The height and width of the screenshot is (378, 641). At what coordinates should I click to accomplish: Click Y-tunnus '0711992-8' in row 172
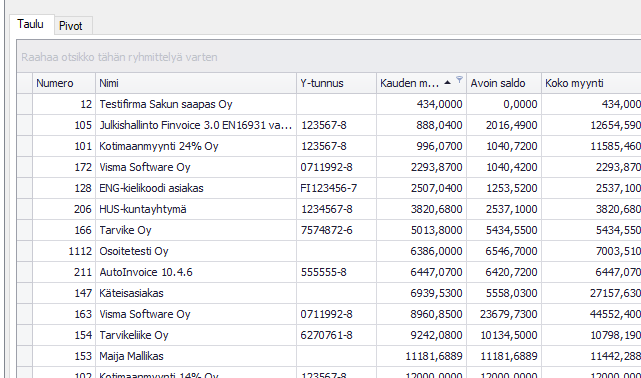(x=336, y=167)
